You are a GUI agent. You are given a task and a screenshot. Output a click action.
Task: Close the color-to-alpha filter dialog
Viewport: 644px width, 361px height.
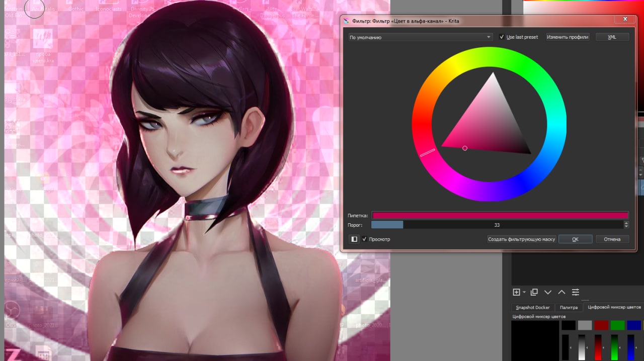tap(625, 19)
